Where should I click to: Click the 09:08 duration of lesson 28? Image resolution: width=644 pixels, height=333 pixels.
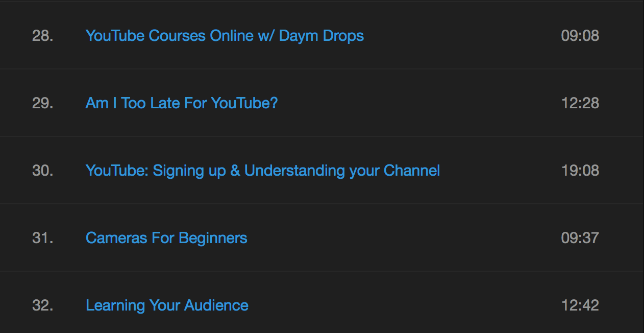click(580, 36)
